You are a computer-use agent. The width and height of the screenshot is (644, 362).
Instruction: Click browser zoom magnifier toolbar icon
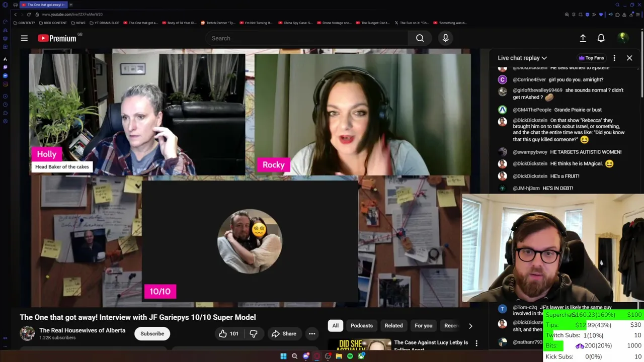tap(567, 15)
